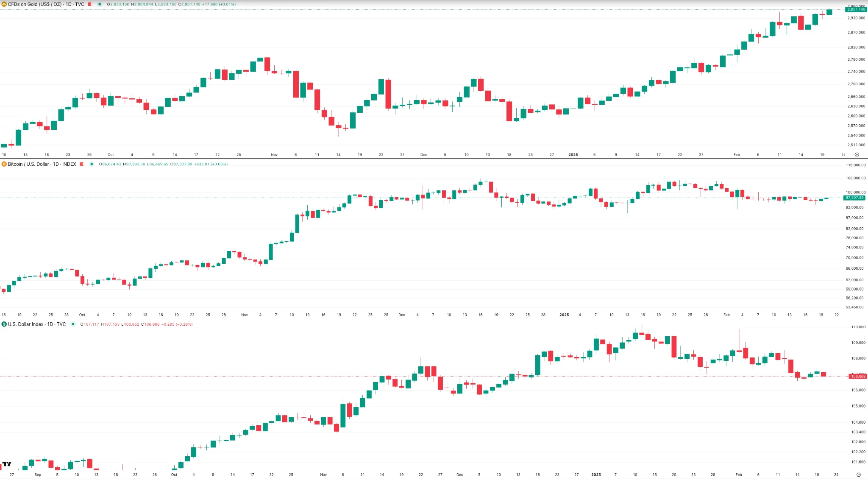Click the Bitcoin market status indicator dot
The width and height of the screenshot is (868, 480).
click(92, 164)
